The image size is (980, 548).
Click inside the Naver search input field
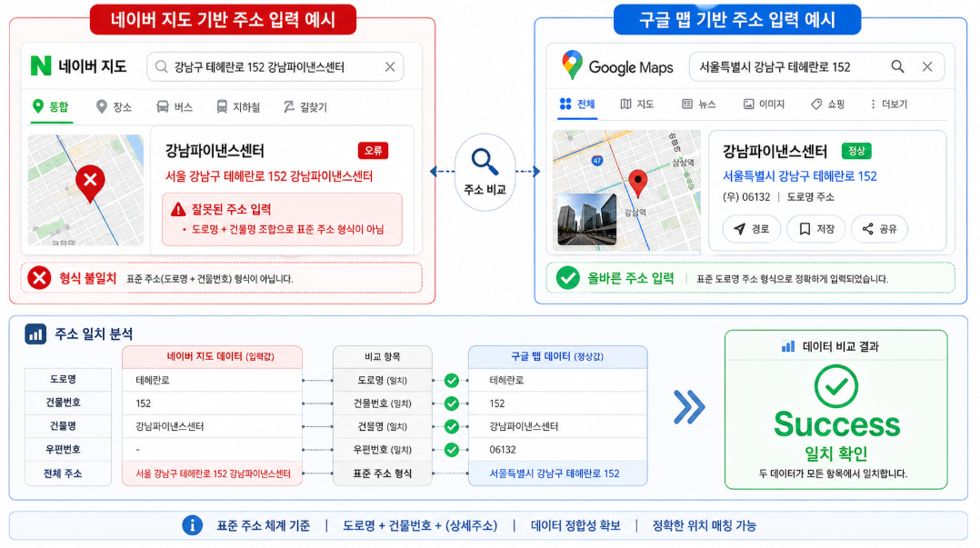pos(275,67)
